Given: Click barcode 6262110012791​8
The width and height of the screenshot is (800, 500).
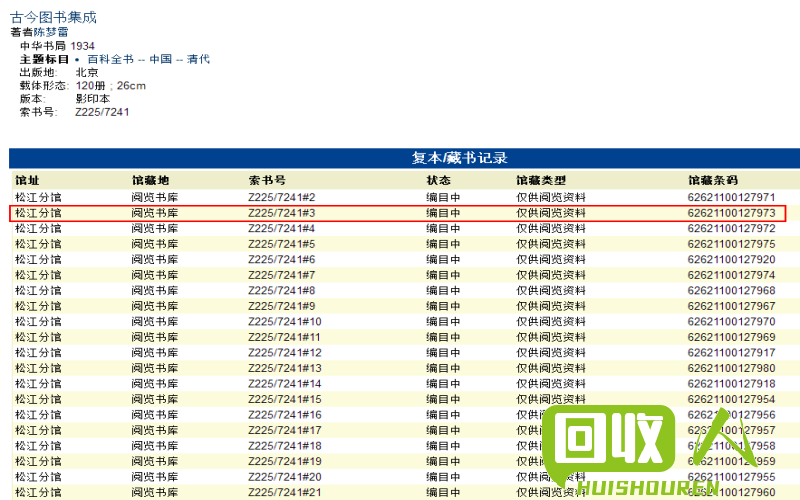Looking at the screenshot, I should [x=731, y=384].
